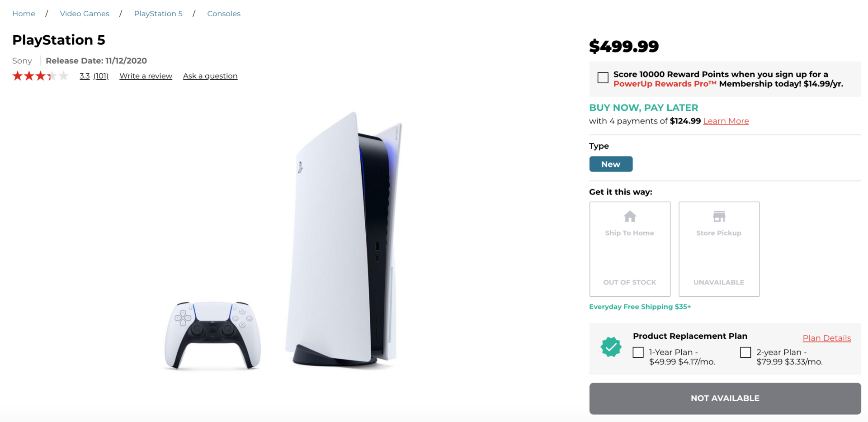Open the Write a review link

coord(146,76)
